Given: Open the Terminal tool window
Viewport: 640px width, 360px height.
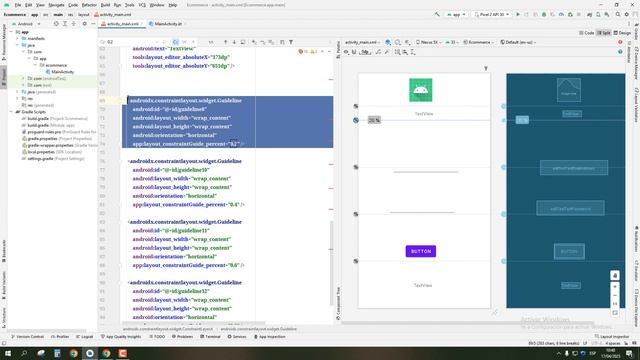Looking at the screenshot, I should [x=210, y=337].
